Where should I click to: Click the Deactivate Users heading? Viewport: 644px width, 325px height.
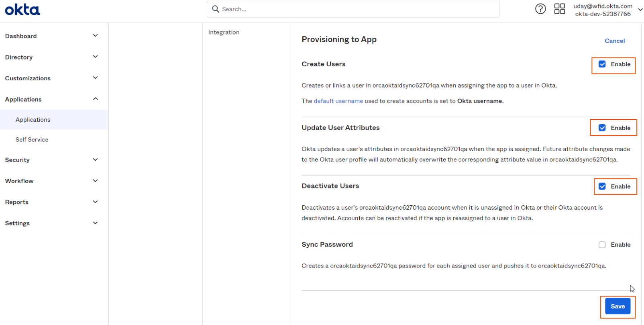pos(330,186)
